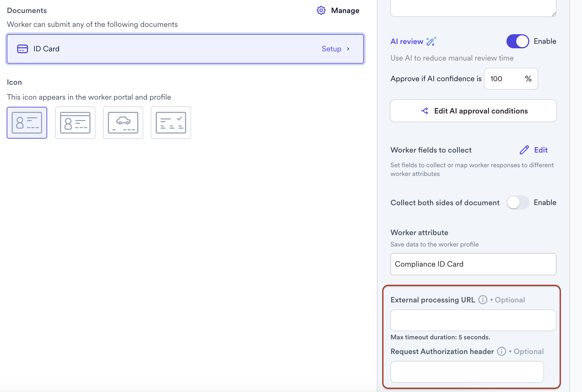582x392 pixels.
Task: Select the person ID card icon
Action: [27, 123]
